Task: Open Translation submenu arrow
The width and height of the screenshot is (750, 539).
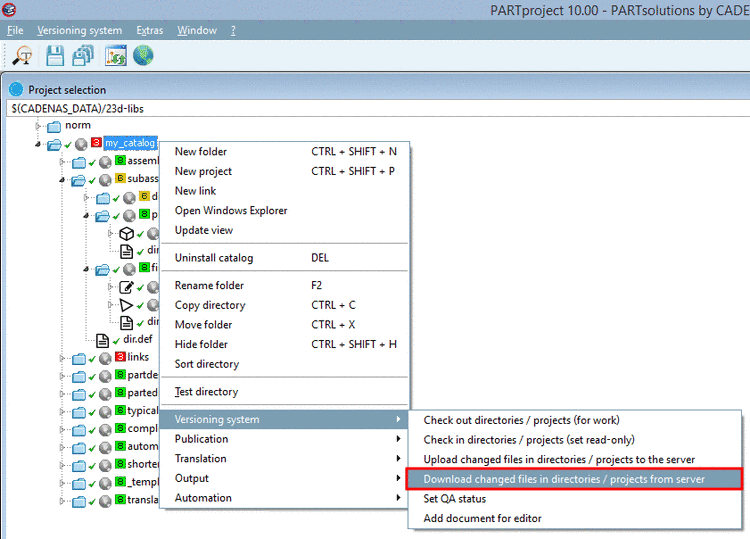Action: pos(398,458)
